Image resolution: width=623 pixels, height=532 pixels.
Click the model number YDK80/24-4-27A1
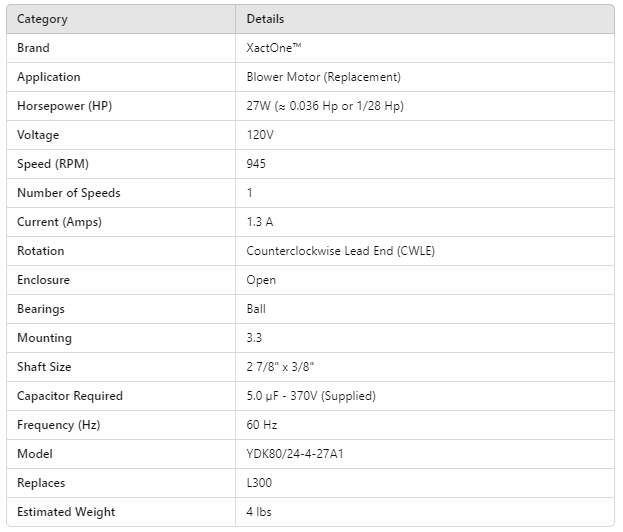303,454
